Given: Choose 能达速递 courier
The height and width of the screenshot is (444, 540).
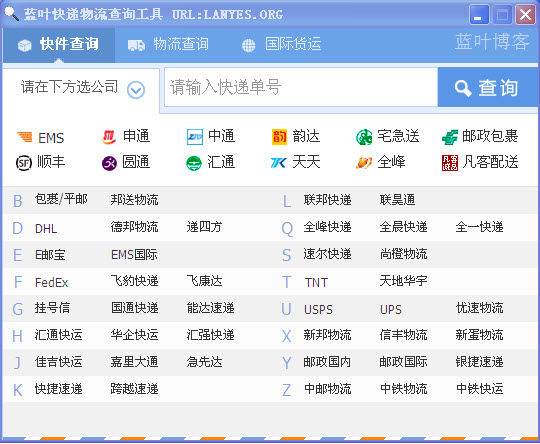Looking at the screenshot, I should click(x=210, y=308).
